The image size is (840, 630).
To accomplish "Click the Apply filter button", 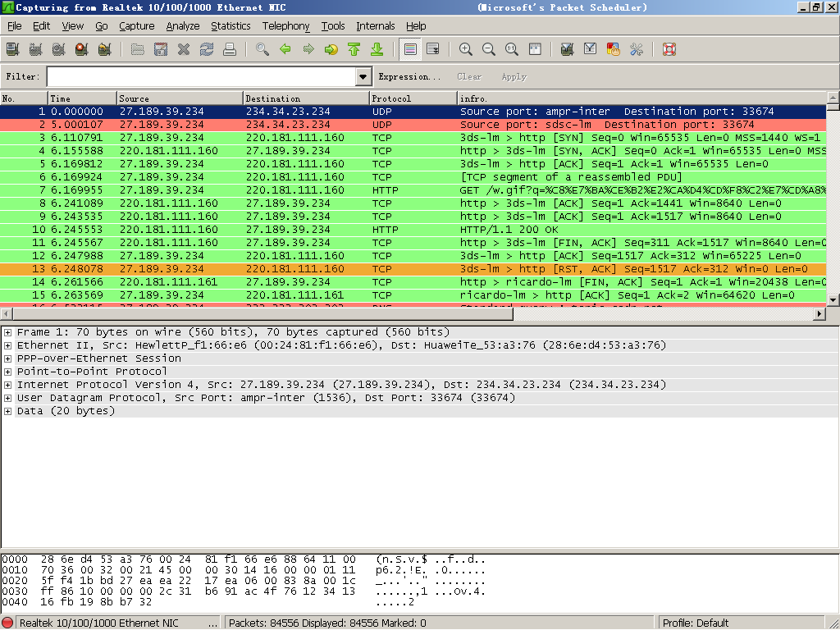I will [x=514, y=76].
